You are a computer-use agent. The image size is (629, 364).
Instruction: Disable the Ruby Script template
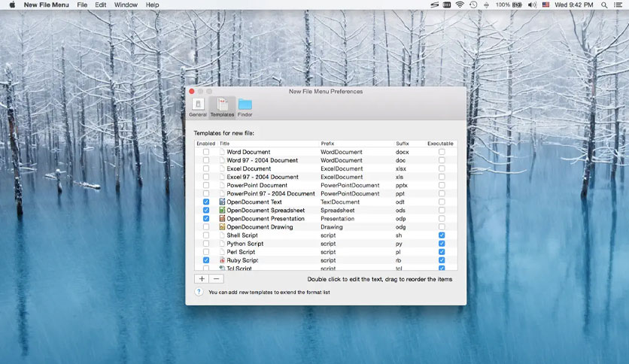pyautogui.click(x=206, y=260)
